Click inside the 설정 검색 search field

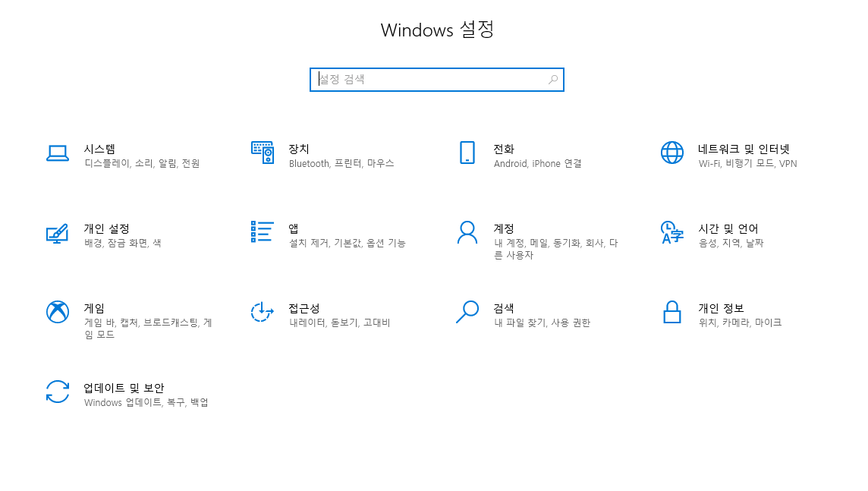click(x=417, y=80)
